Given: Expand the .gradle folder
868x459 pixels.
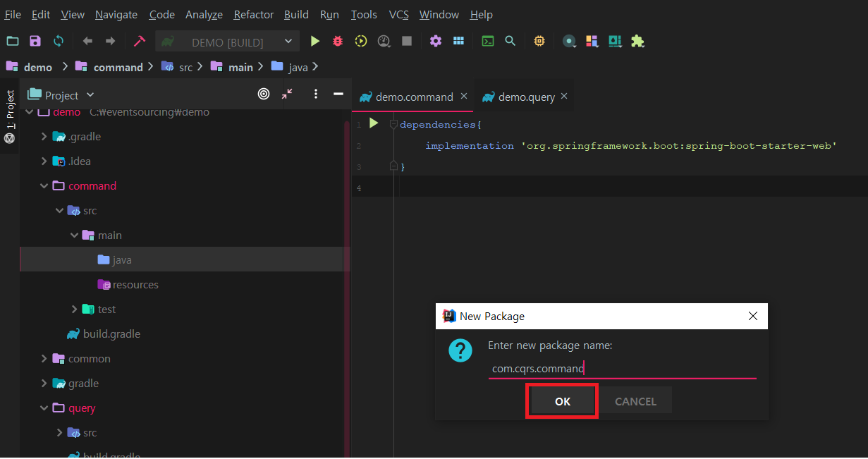Looking at the screenshot, I should click(x=44, y=137).
